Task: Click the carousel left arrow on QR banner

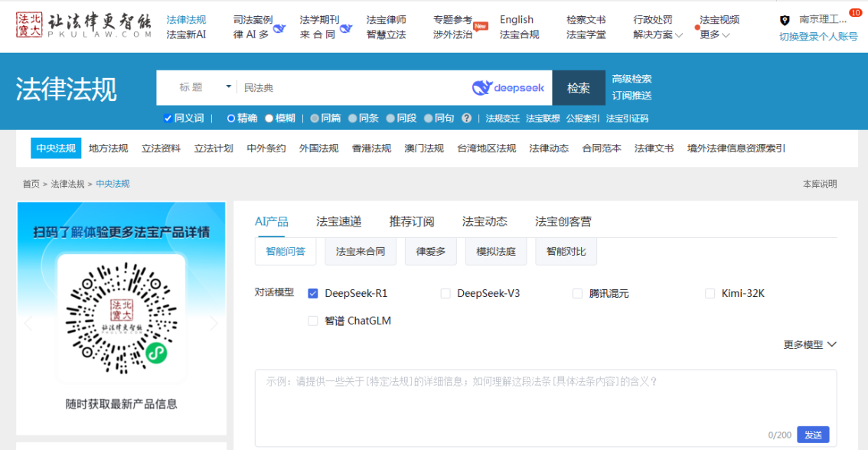Action: coord(29,323)
